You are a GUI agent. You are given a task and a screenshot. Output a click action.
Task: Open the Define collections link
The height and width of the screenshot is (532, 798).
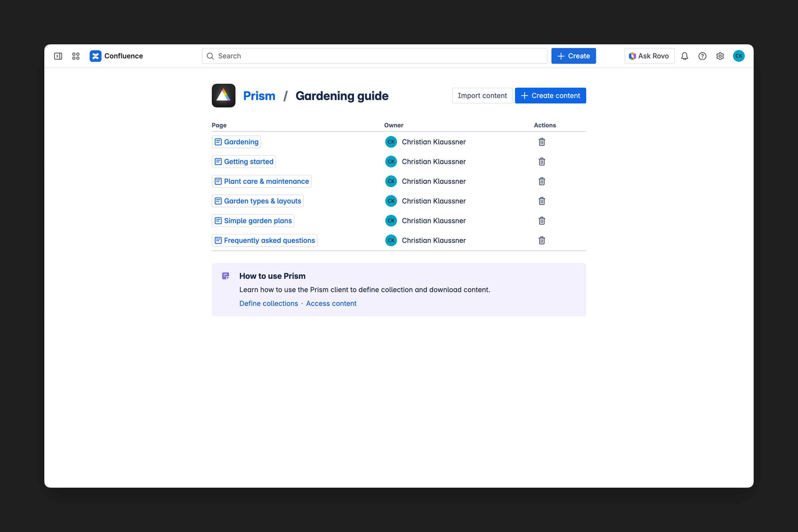coord(268,303)
